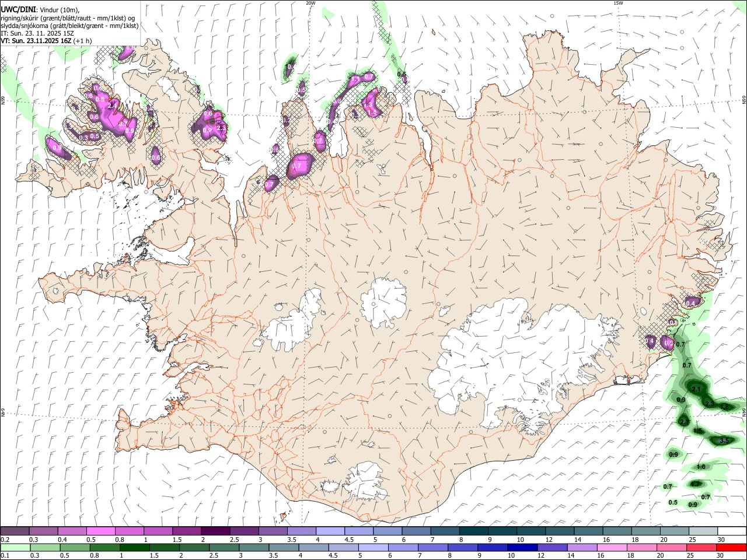The height and width of the screenshot is (560, 747).
Task: Click the '30' label under the lower legend row
Action: click(x=721, y=556)
